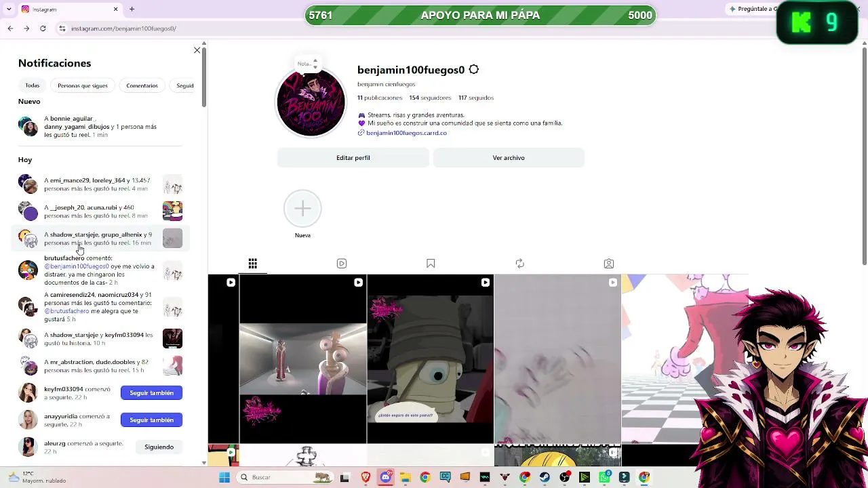Open the Windows Start menu

coord(224,477)
